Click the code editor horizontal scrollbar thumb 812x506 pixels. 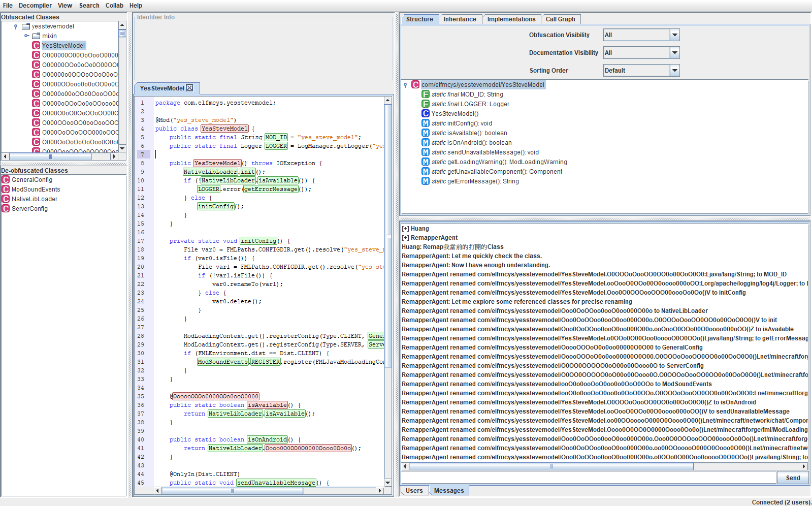[x=233, y=491]
